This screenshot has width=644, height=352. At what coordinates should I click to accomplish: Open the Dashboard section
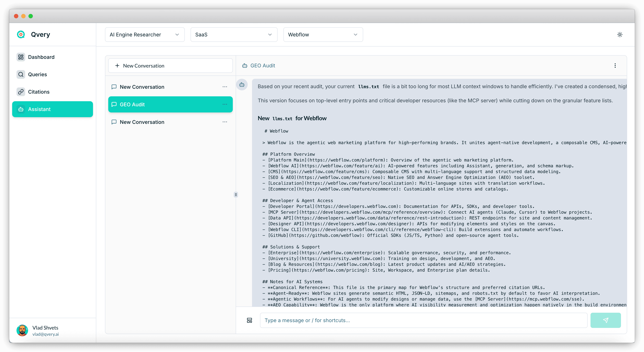(53, 57)
